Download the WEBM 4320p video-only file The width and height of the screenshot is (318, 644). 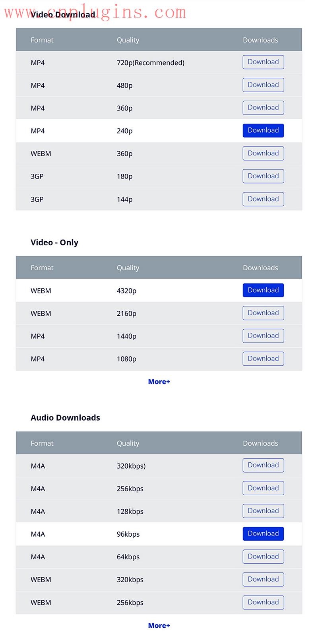(263, 290)
